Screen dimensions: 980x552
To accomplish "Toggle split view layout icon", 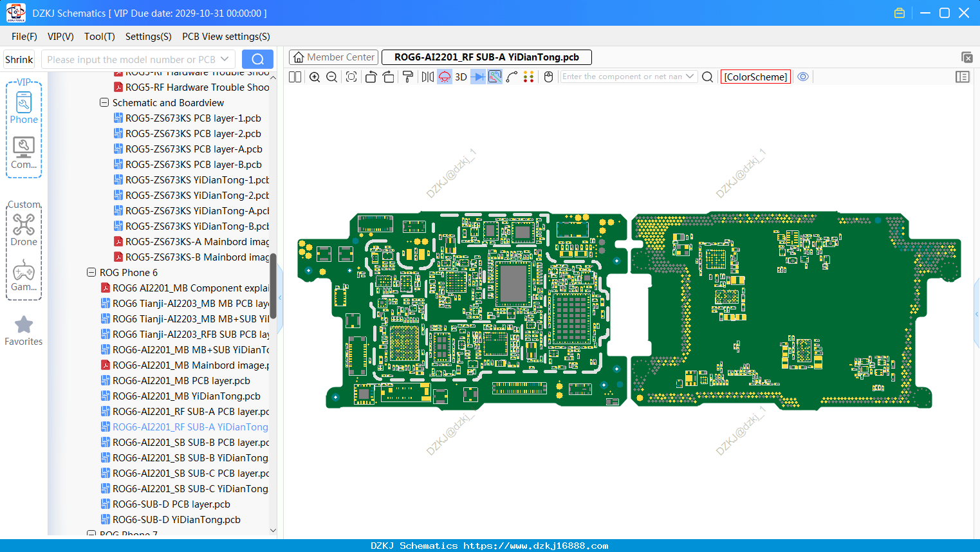I will [x=295, y=77].
